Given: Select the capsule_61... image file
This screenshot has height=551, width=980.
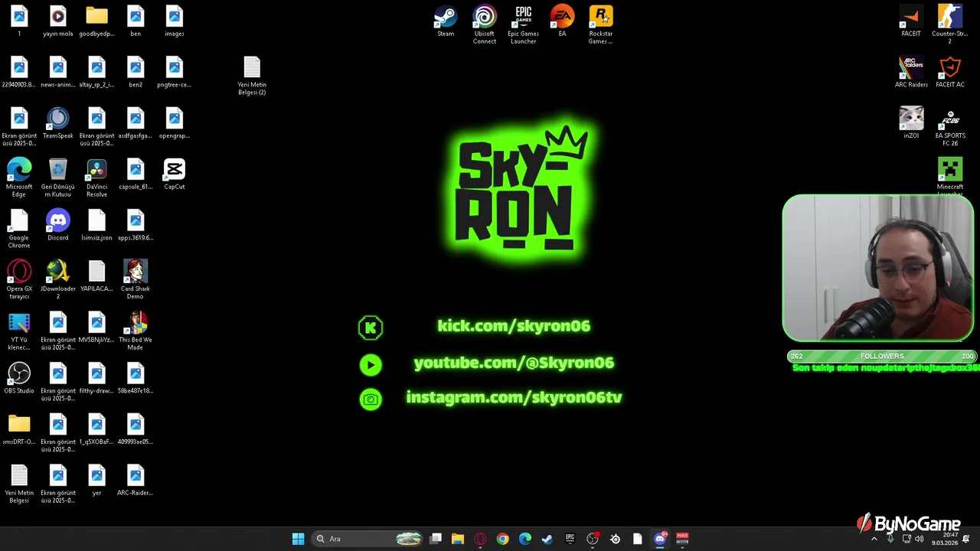Looking at the screenshot, I should click(x=136, y=174).
